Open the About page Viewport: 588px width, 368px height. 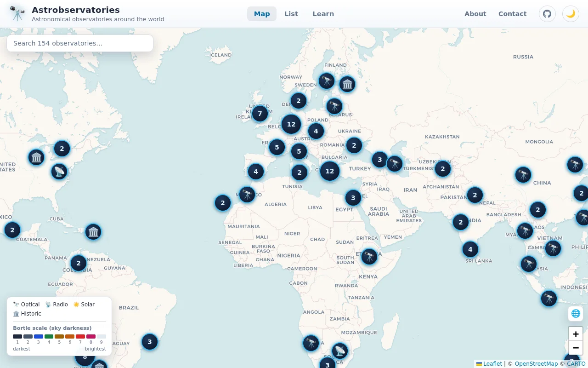[x=475, y=14]
